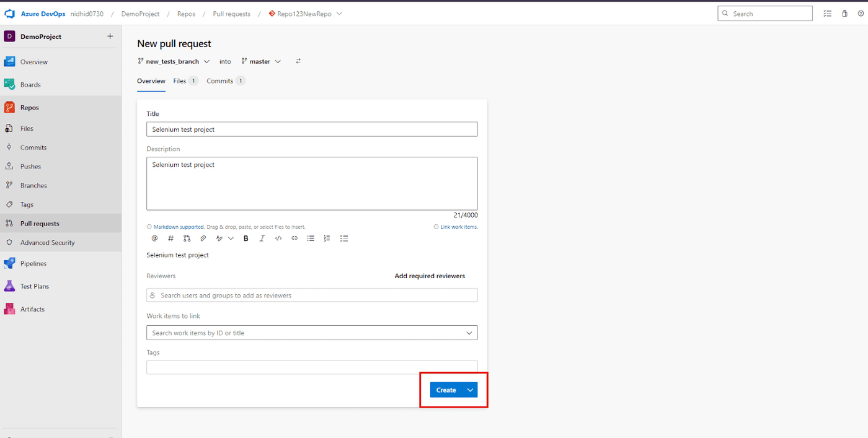Click the top Search box
868x438 pixels.
click(x=765, y=14)
